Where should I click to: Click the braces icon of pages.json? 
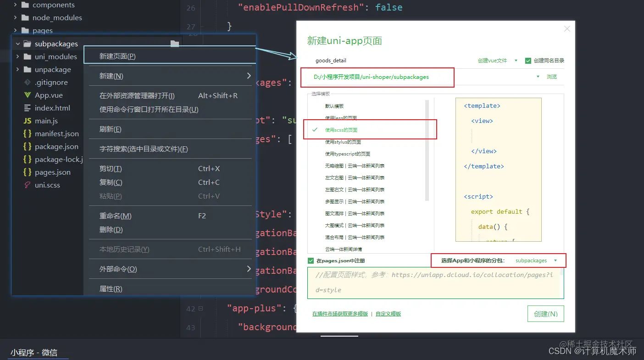(27, 172)
